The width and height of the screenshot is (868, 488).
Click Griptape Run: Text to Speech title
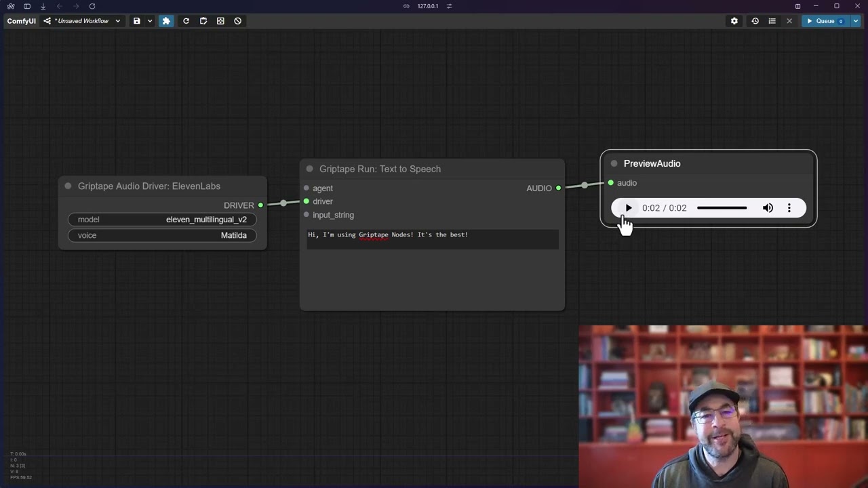coord(380,169)
